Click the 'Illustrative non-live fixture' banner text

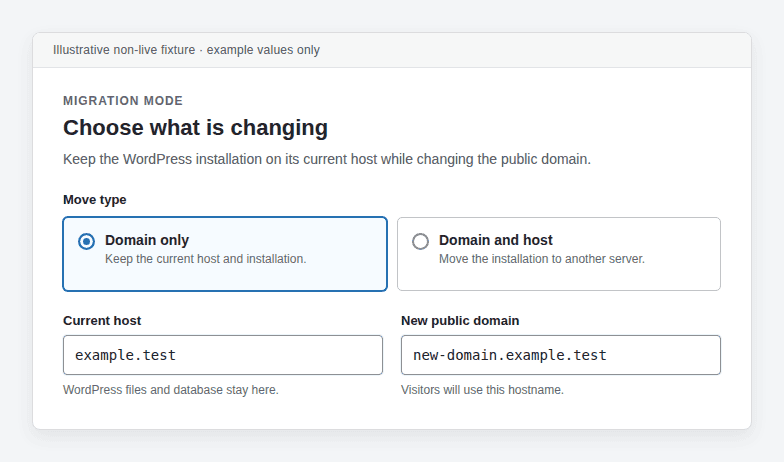point(186,50)
